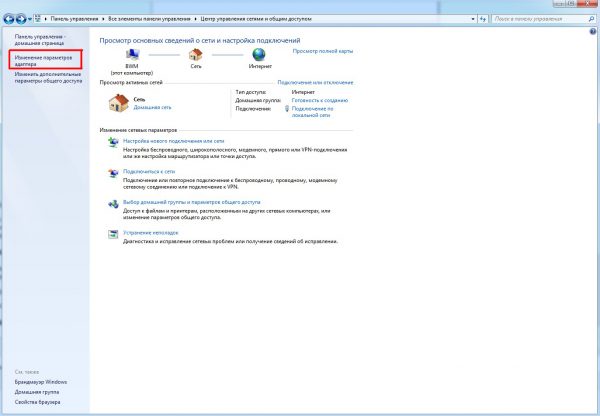
Task: Open Help with the question mark icon
Action: point(593,32)
